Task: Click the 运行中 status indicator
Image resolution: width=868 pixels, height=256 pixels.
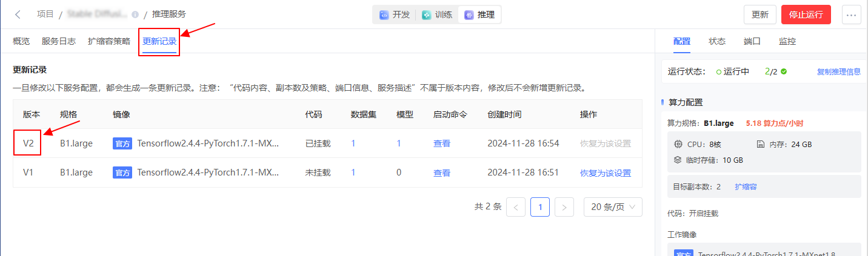Action: tap(733, 71)
